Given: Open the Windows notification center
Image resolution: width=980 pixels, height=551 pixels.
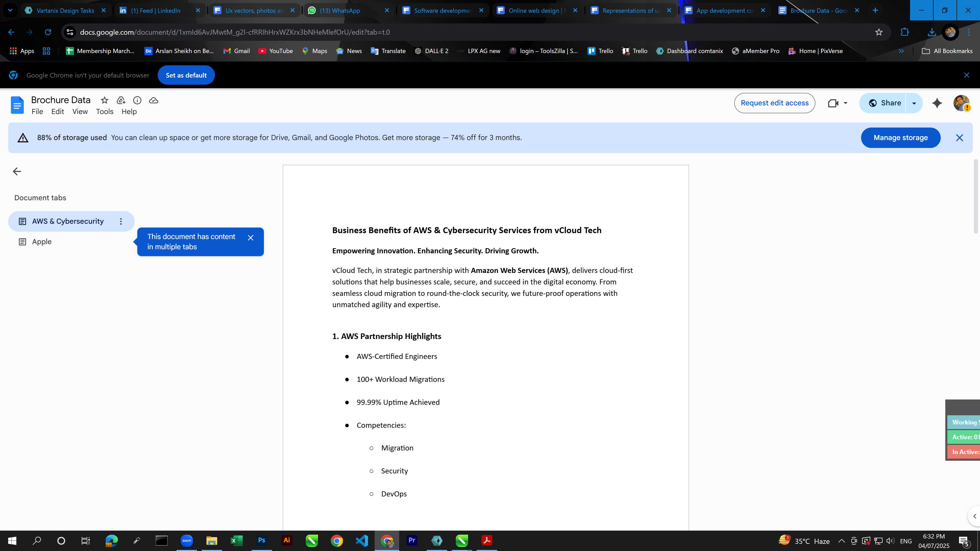Looking at the screenshot, I should pos(964,541).
